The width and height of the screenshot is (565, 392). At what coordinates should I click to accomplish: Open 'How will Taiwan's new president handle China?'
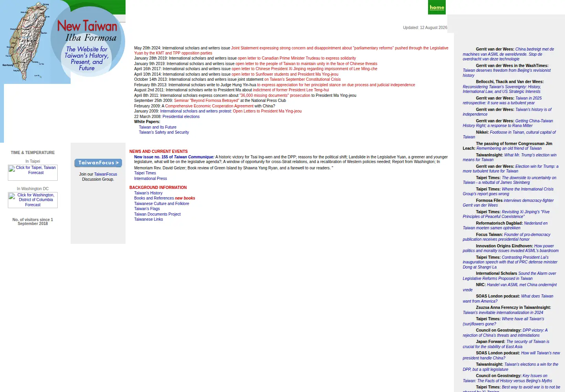tap(511, 356)
